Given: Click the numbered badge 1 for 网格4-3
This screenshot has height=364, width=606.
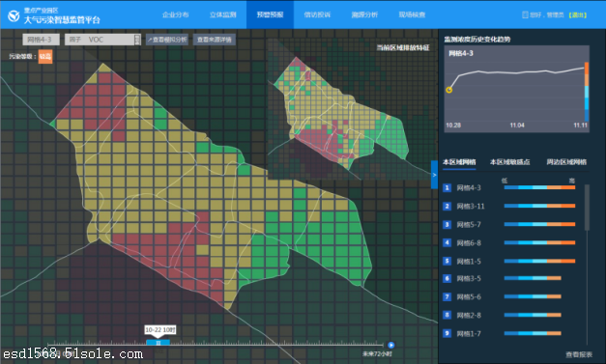Looking at the screenshot, I should pyautogui.click(x=447, y=188).
